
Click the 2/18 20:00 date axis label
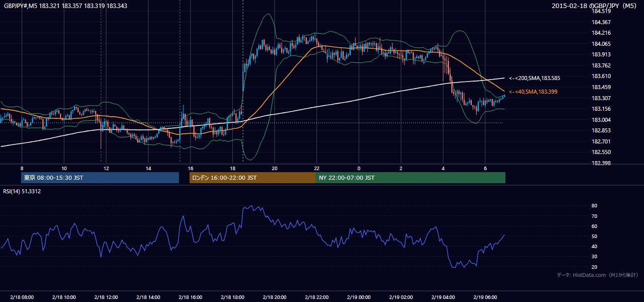274,297
